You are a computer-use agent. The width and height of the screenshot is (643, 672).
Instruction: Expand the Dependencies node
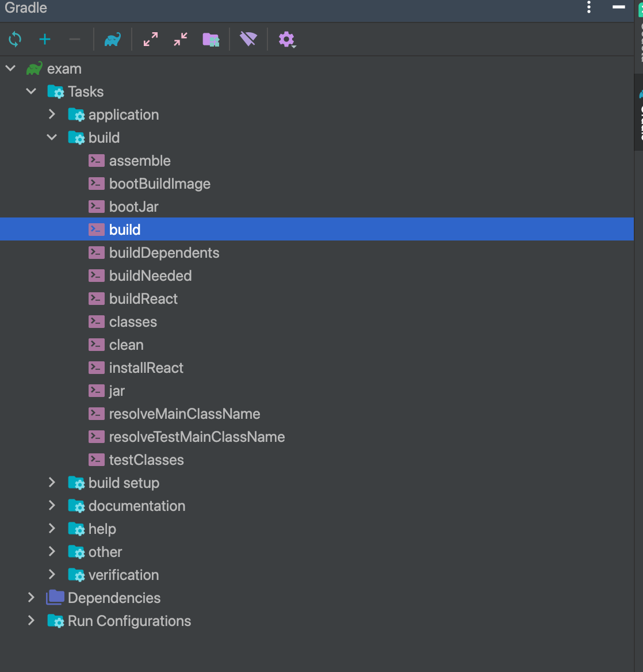31,598
